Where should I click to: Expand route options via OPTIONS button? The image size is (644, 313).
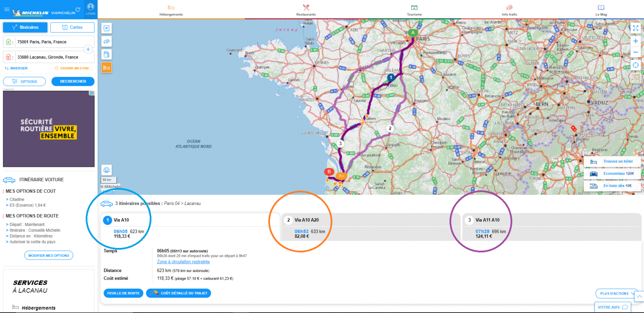pos(24,81)
